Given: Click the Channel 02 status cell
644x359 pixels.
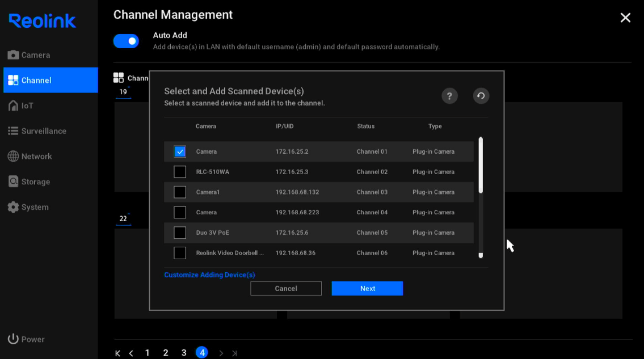Looking at the screenshot, I should [372, 172].
